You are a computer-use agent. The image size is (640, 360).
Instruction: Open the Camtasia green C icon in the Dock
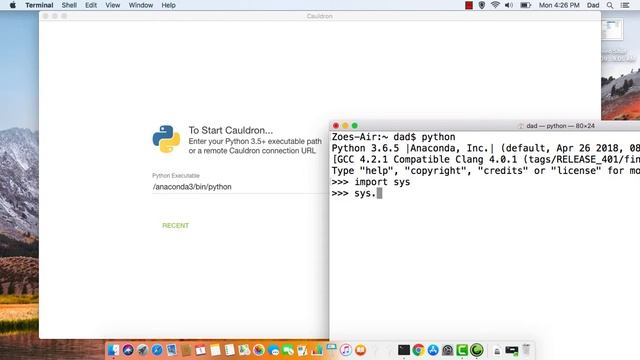pos(462,350)
